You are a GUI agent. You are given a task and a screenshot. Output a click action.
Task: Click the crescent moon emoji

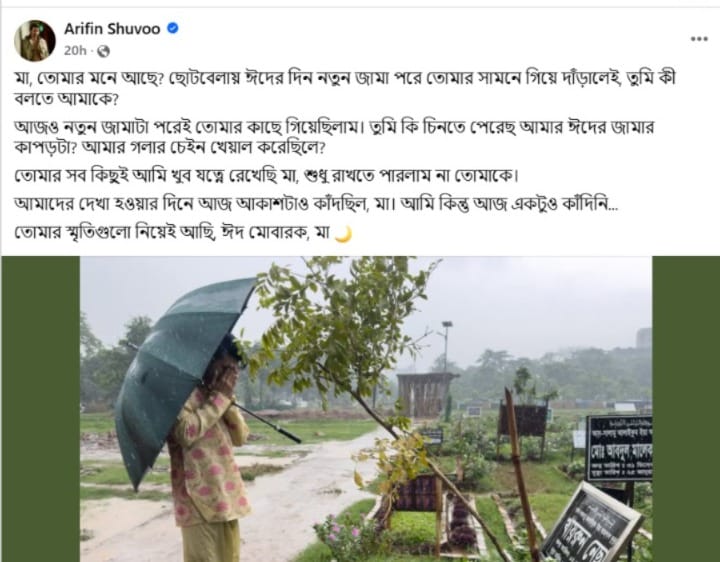tap(343, 234)
